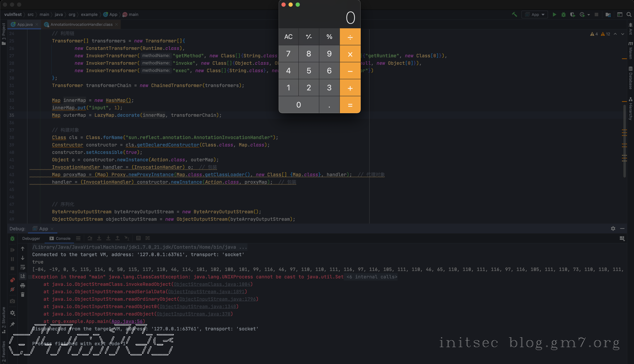Switch to AnnotationInvocationHandler.class tab
This screenshot has width=634, height=364.
[x=81, y=24]
